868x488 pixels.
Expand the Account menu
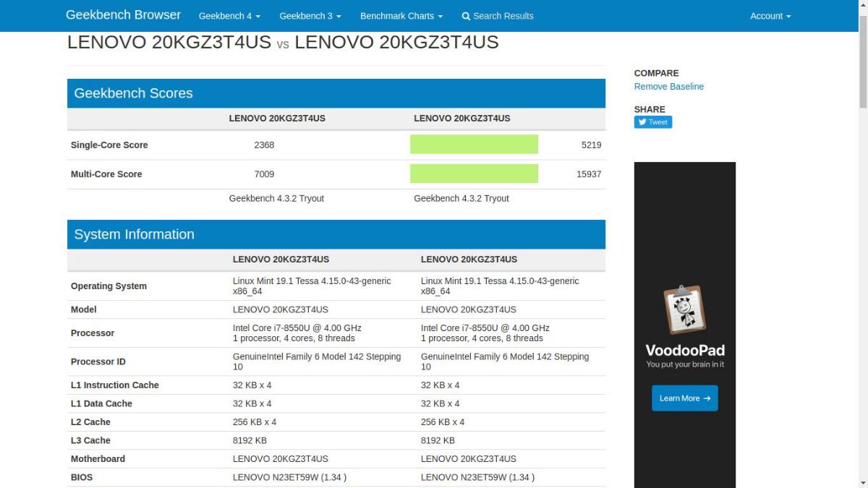click(x=770, y=16)
